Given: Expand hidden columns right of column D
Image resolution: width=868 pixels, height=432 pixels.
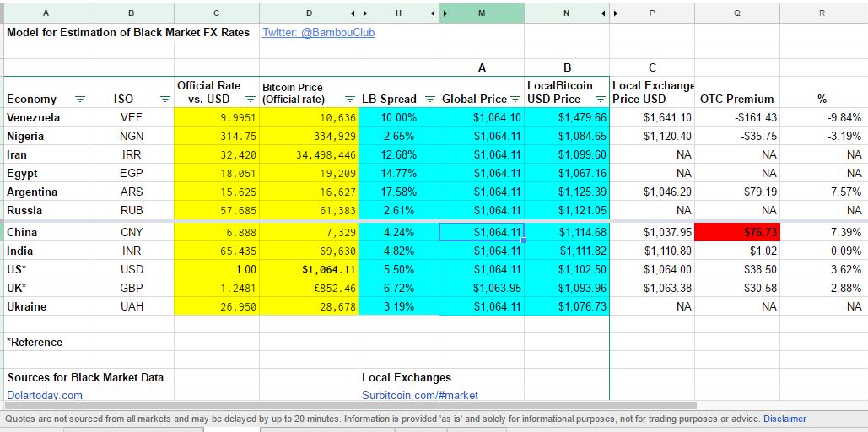Looking at the screenshot, I should pos(353,13).
